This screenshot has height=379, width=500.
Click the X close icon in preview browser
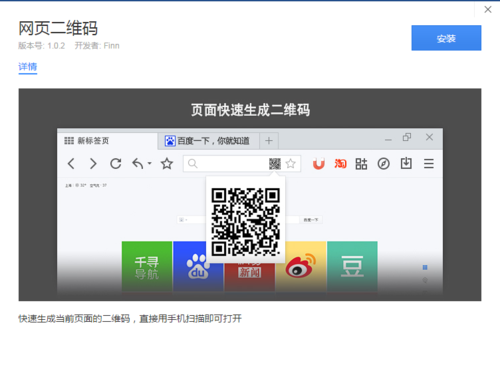coord(429,137)
